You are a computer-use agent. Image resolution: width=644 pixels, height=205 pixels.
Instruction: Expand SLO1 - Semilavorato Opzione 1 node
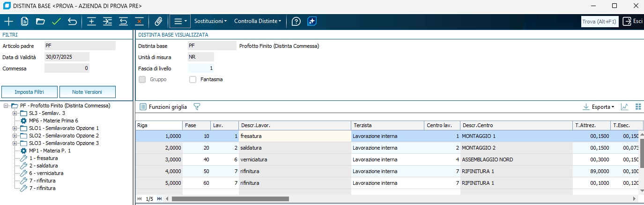[15, 128]
